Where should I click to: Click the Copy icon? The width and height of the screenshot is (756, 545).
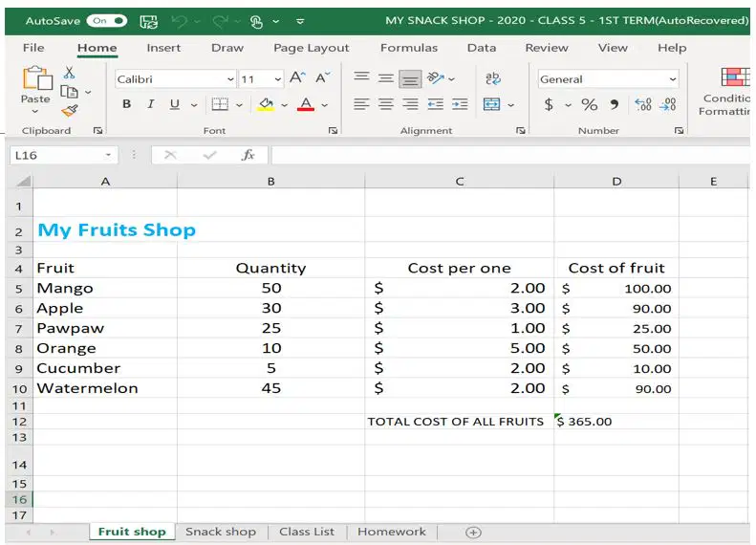point(69,91)
